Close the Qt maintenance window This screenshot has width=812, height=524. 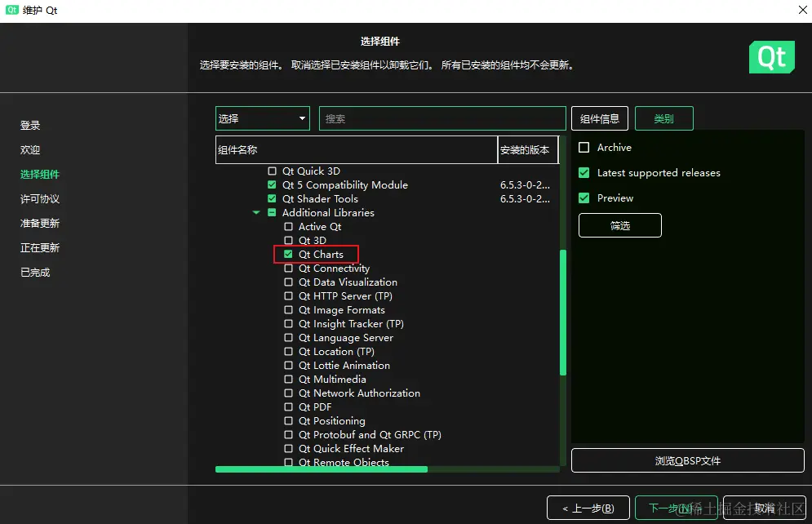tap(802, 10)
